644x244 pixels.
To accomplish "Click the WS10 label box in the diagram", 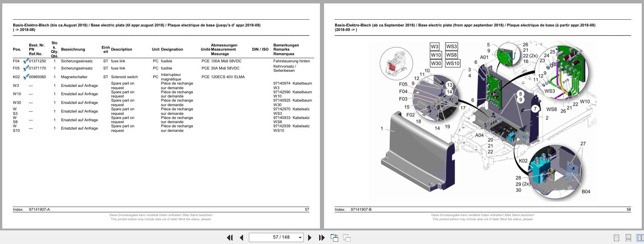I will 453,63.
